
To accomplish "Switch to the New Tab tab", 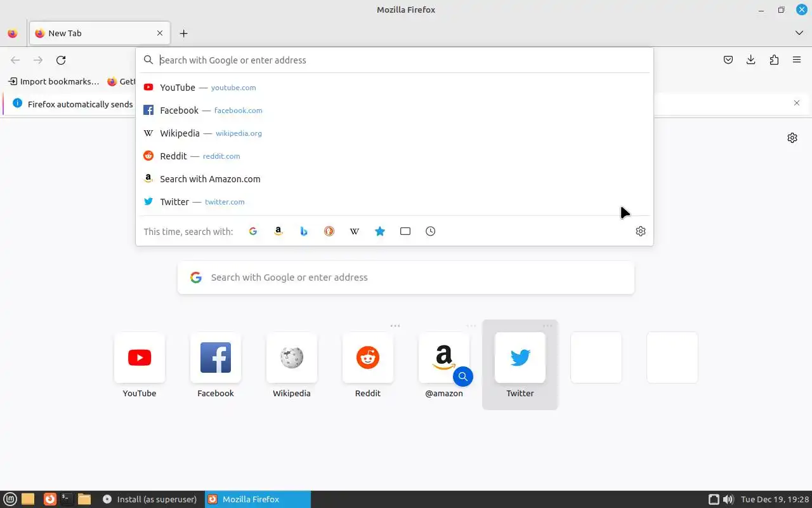I will 100,33.
